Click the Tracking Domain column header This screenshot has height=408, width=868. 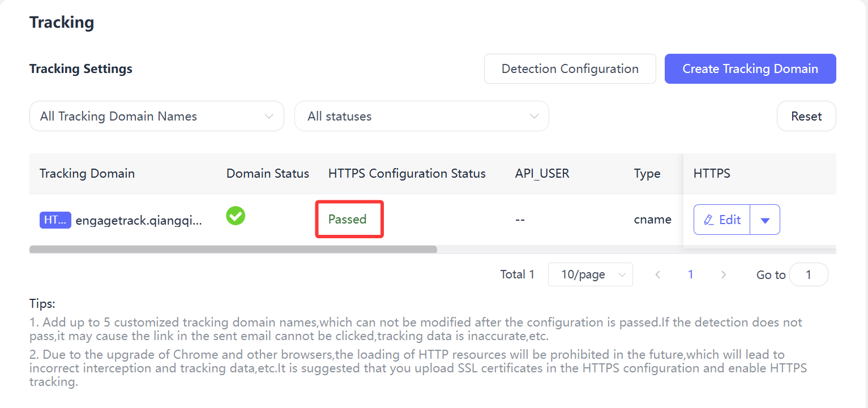(87, 173)
